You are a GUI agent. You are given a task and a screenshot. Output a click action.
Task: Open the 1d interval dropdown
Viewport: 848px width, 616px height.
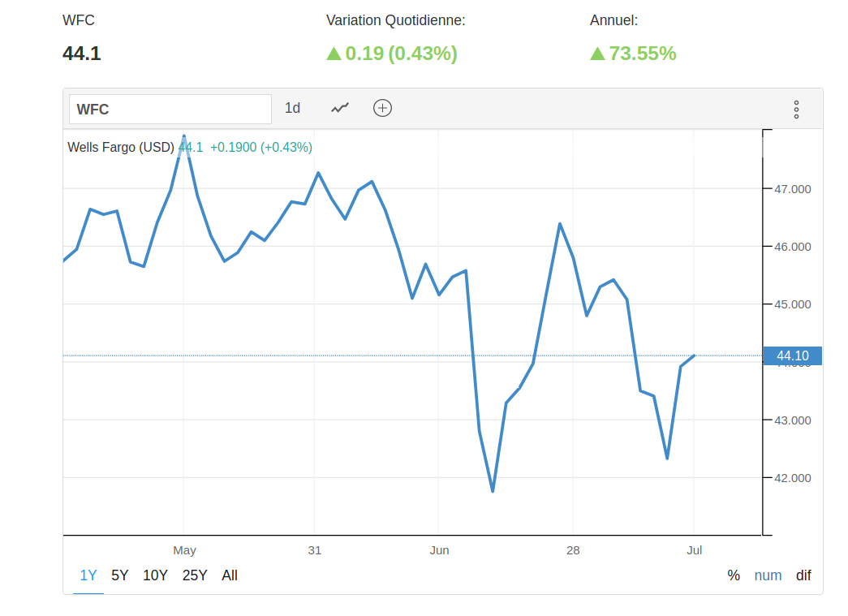point(292,108)
